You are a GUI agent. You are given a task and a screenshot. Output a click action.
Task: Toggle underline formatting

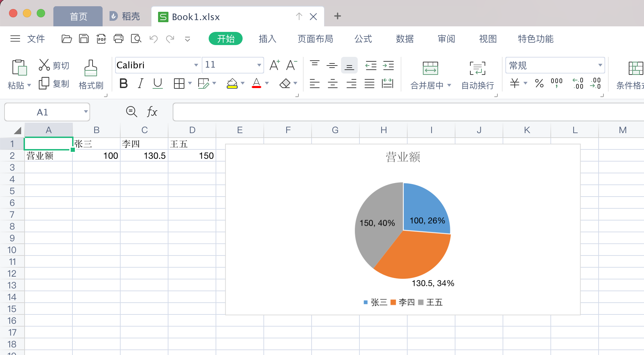[x=158, y=83]
